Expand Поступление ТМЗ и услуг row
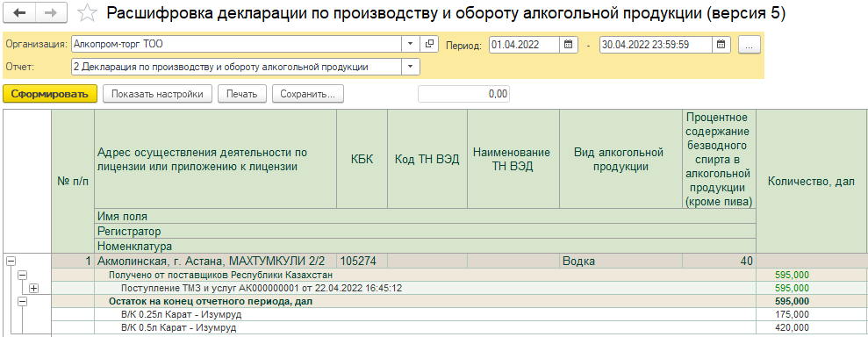This screenshot has width=868, height=337. [x=34, y=289]
